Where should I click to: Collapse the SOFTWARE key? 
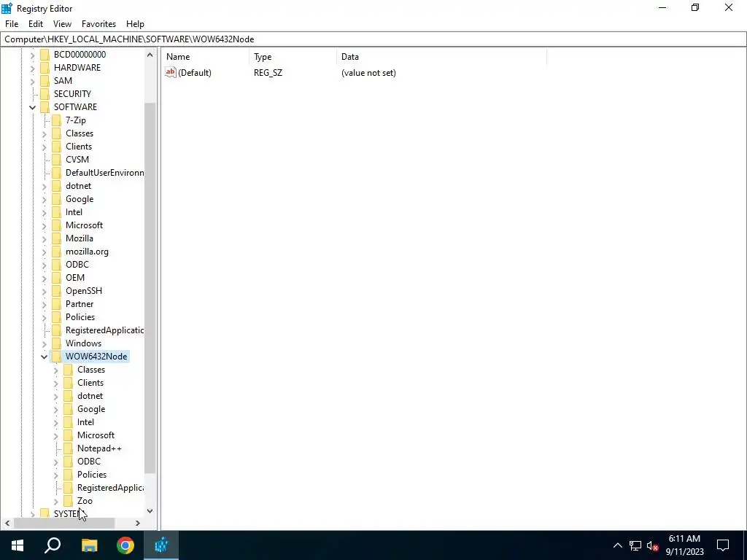point(32,107)
